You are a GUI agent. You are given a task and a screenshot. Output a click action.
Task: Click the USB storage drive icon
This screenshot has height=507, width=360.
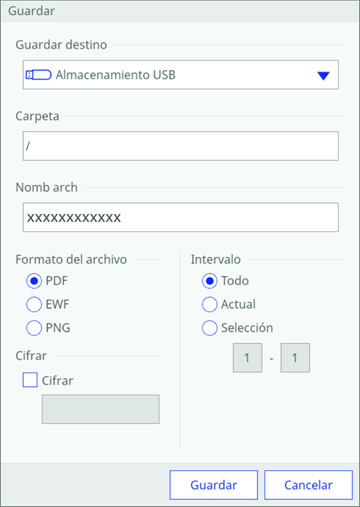coord(39,75)
